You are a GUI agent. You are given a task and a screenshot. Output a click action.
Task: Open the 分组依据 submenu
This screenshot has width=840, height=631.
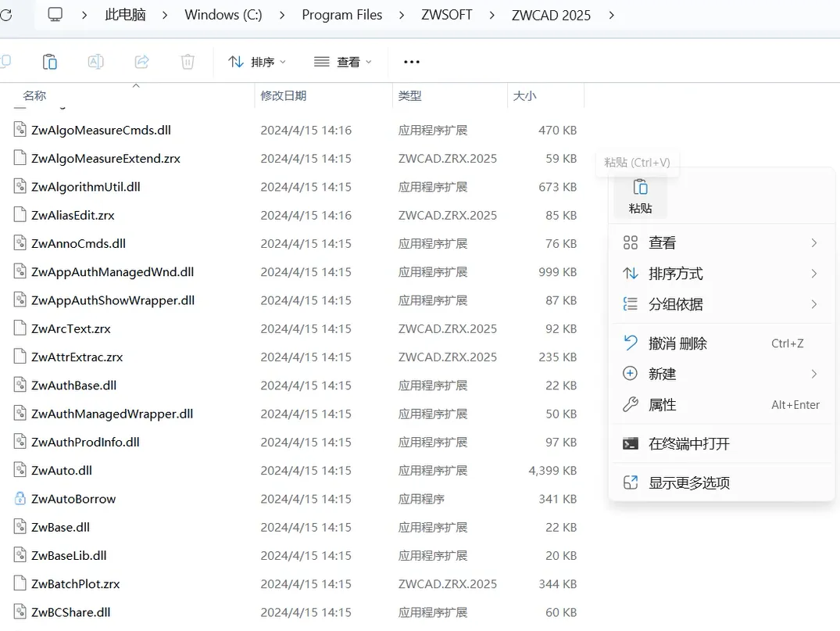(x=721, y=304)
